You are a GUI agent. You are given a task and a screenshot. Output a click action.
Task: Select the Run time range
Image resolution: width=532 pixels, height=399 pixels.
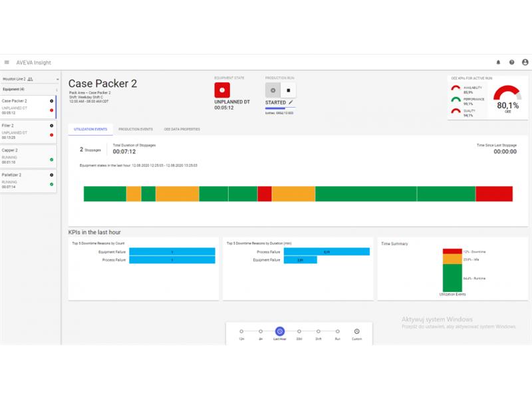coord(338,331)
